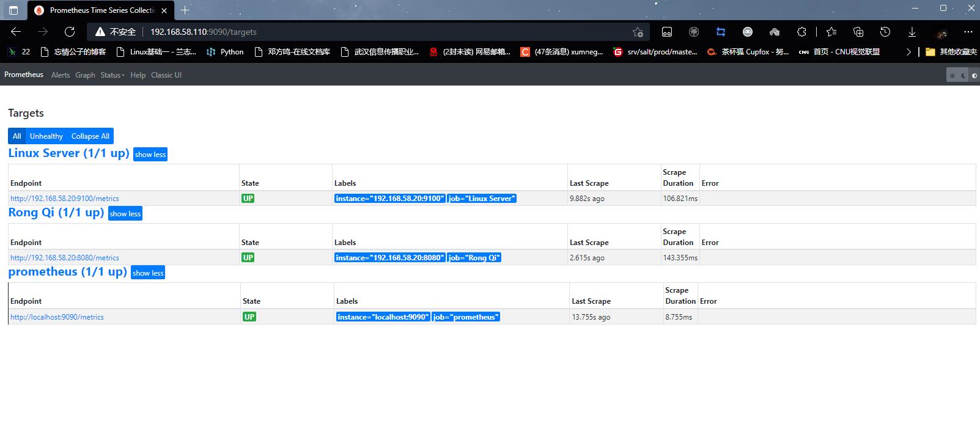Open the Downloads arrow icon
The width and height of the screenshot is (980, 429).
point(912,32)
